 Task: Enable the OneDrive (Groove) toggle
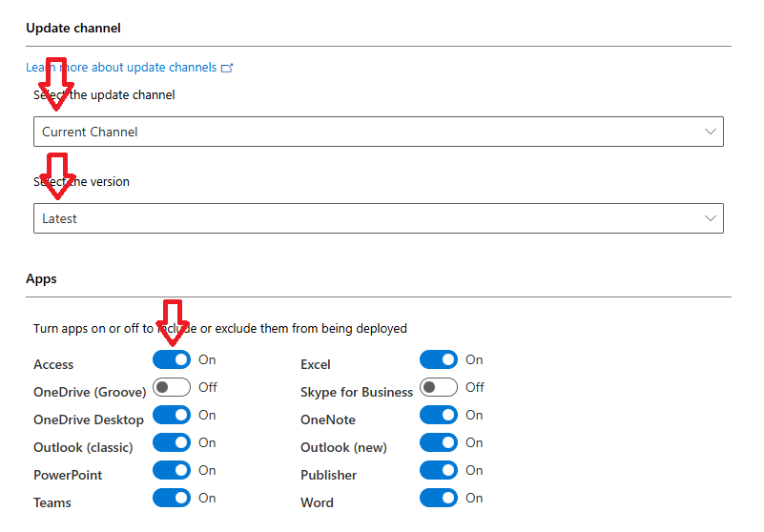[x=172, y=388]
